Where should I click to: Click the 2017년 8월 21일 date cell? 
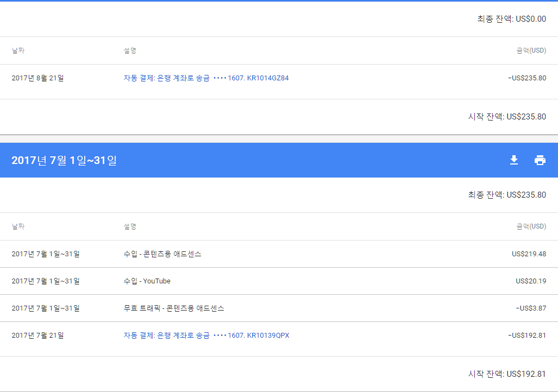pyautogui.click(x=37, y=78)
